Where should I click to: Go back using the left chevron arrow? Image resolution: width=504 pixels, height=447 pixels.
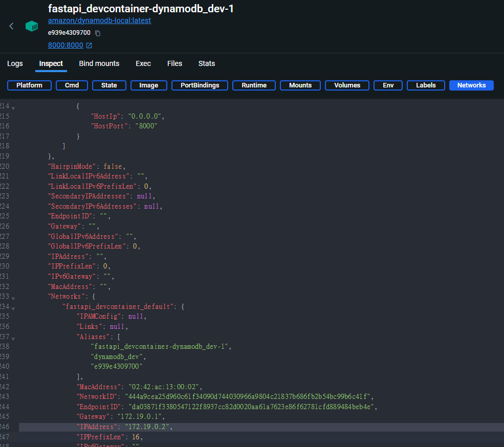click(11, 26)
